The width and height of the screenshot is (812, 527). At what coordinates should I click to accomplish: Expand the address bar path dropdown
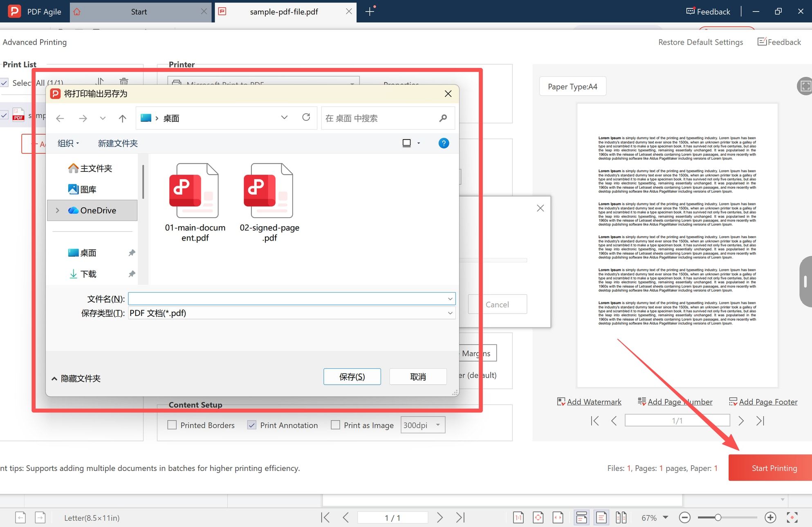click(284, 118)
